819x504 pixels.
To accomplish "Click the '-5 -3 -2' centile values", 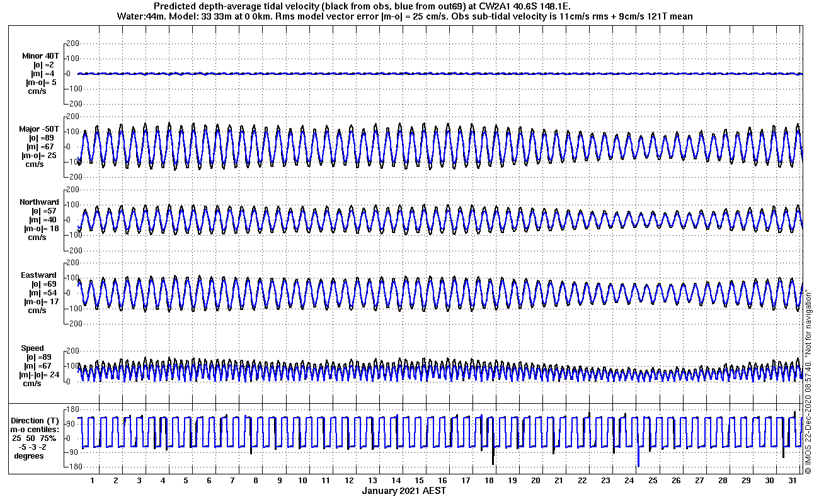I will point(31,447).
